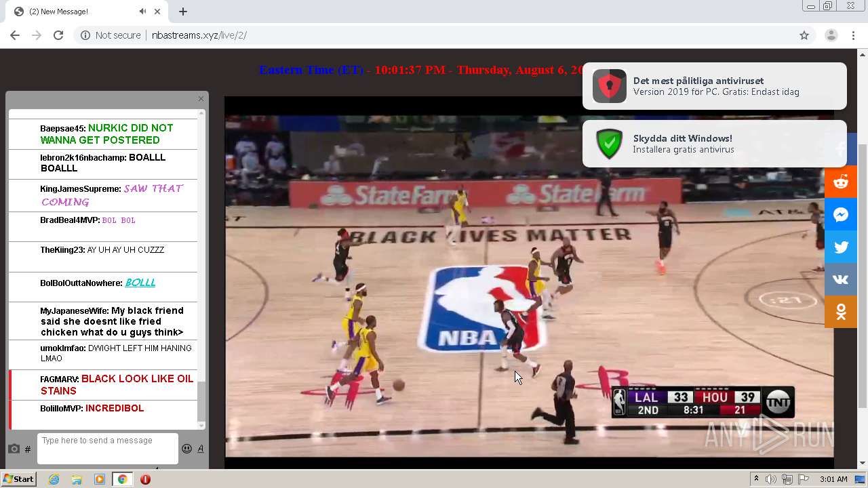868x488 pixels.
Task: Click MyJapaneseWife username in chat
Action: 74,311
